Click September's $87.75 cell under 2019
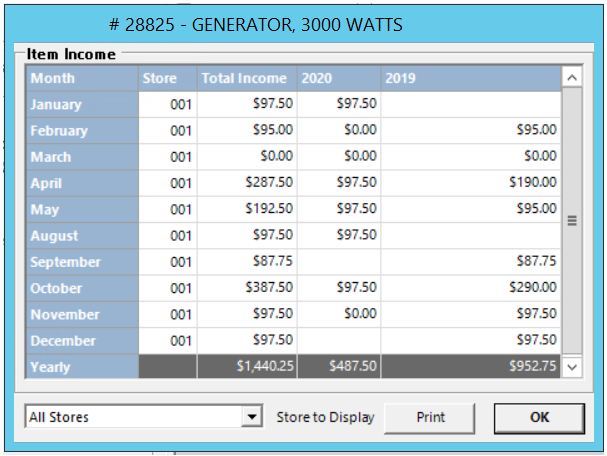Screen dimensions: 607x456 click(470, 262)
